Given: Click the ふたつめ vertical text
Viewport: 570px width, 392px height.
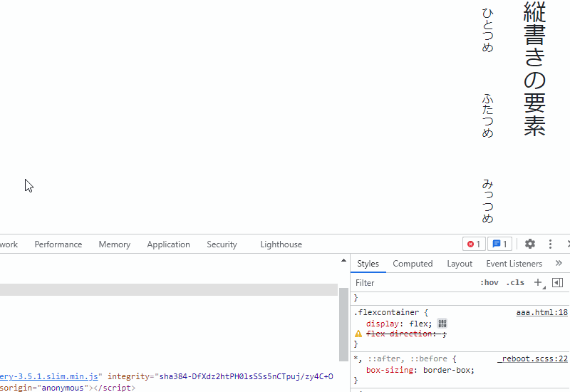Looking at the screenshot, I should (x=487, y=115).
